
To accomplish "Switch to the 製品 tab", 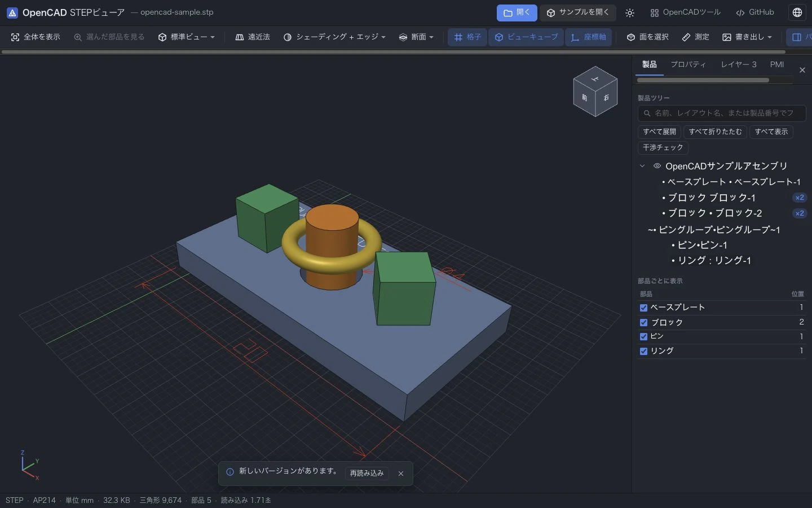I will click(649, 64).
